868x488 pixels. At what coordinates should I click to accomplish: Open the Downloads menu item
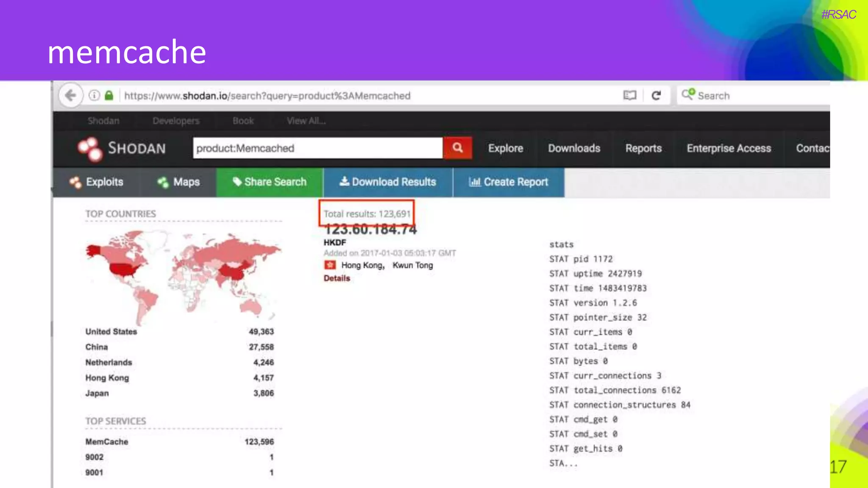pyautogui.click(x=574, y=148)
